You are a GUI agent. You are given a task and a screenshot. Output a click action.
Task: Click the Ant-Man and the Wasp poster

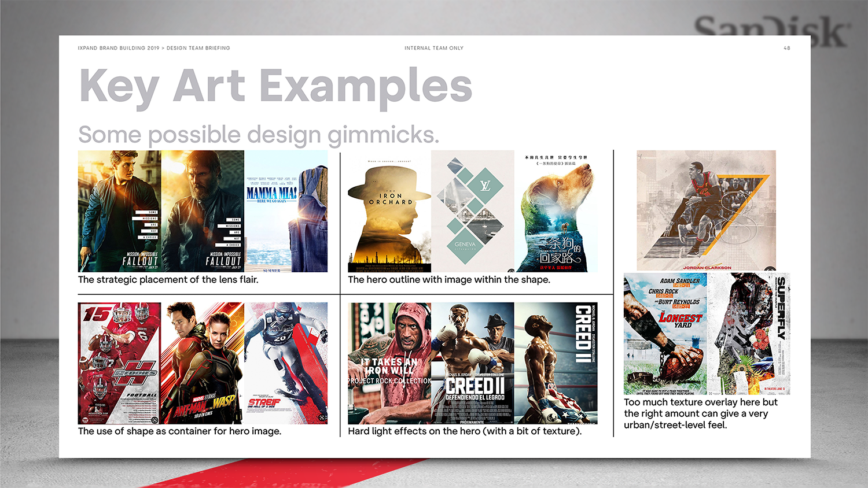tap(203, 363)
